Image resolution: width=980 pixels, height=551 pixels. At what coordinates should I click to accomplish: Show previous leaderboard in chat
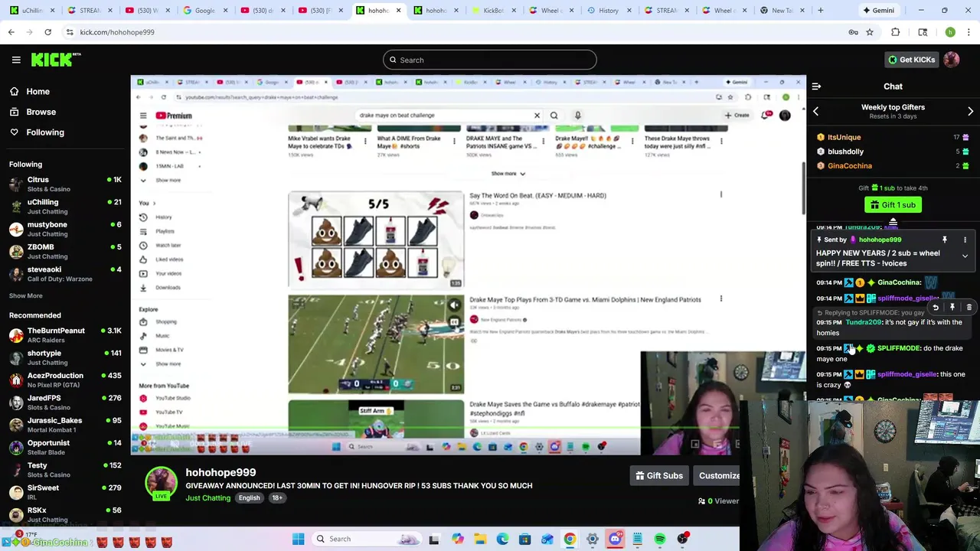815,112
